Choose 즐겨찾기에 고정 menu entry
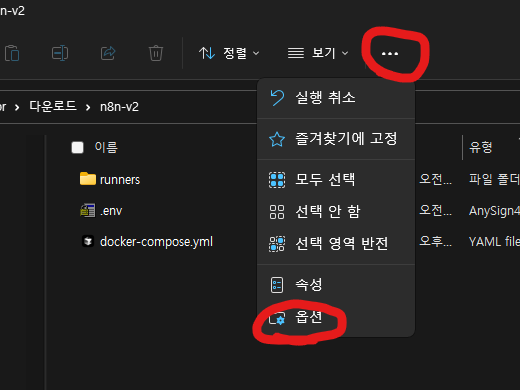This screenshot has height=390, width=520. coord(336,139)
